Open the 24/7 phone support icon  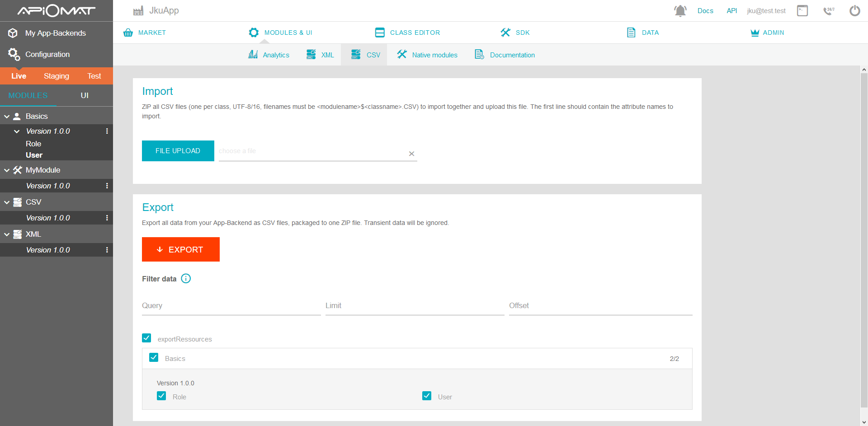click(828, 11)
